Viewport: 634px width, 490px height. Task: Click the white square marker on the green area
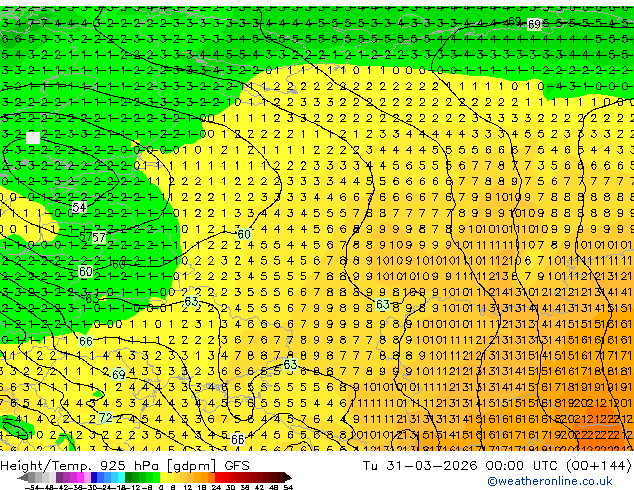tap(33, 138)
